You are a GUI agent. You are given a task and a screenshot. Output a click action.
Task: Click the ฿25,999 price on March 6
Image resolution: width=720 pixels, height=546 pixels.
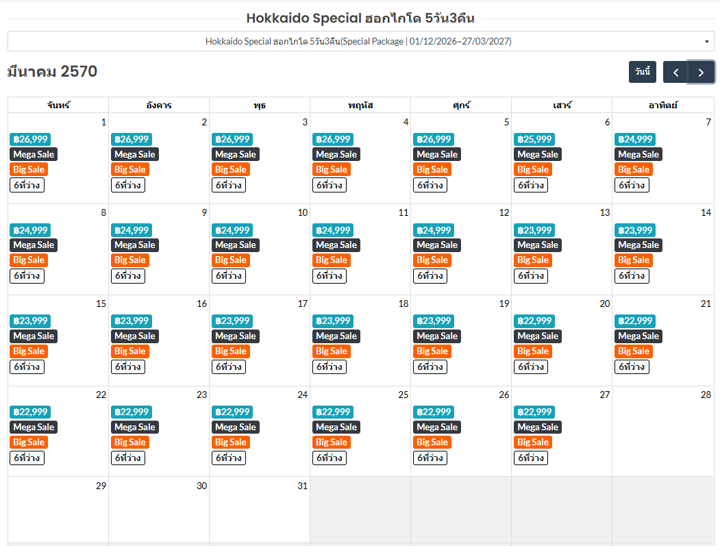534,139
